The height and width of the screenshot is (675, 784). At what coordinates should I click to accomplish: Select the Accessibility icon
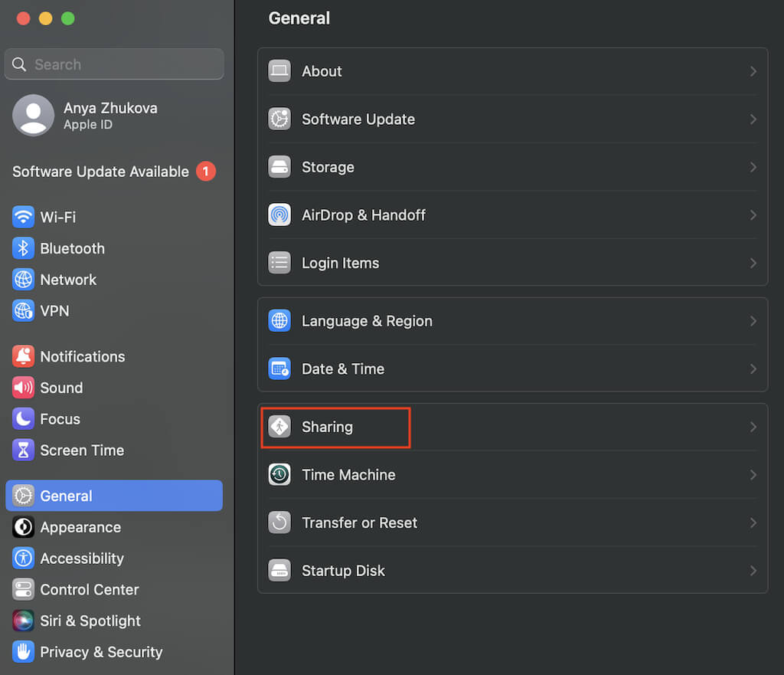[x=23, y=558]
